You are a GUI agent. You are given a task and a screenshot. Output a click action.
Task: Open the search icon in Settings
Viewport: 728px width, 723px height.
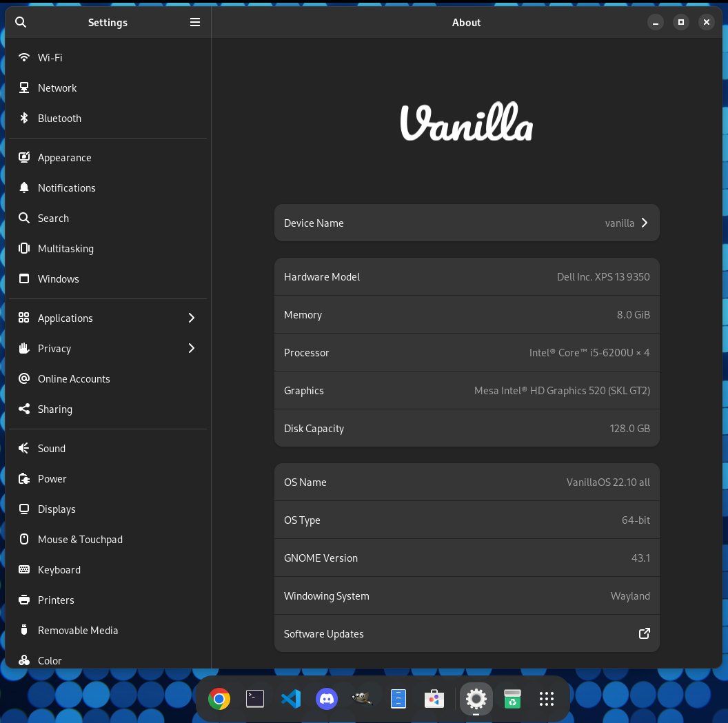pyautogui.click(x=21, y=22)
